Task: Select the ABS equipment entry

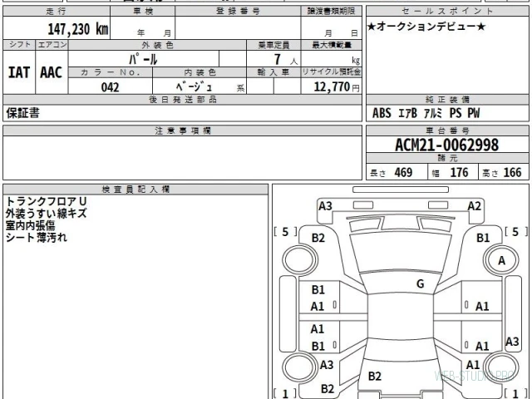Action: [x=382, y=113]
